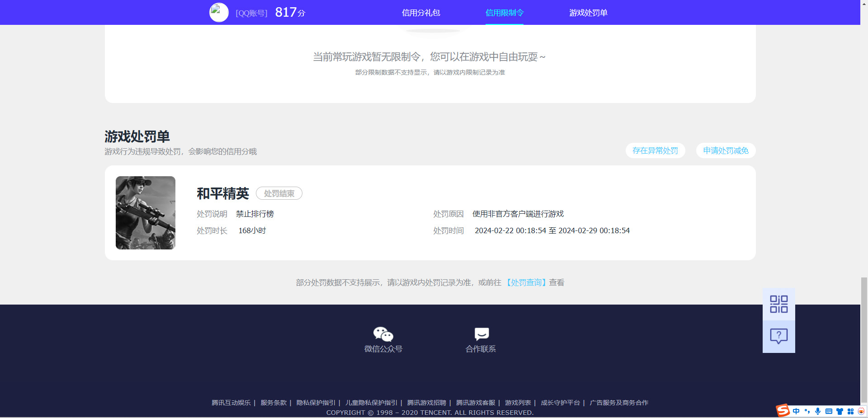Screen dimensions: 868x418
Task: Report via 存在异常处罚 button
Action: pyautogui.click(x=655, y=150)
